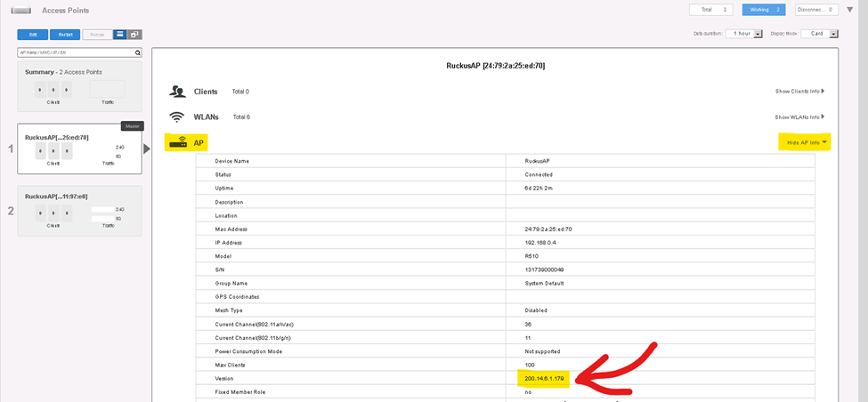Screen dimensions: 868x402
Task: Click the serial number 131739000049
Action: (544, 269)
